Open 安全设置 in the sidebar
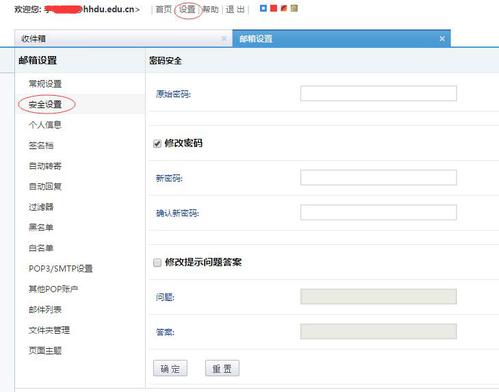This screenshot has width=499, height=392. click(x=45, y=104)
